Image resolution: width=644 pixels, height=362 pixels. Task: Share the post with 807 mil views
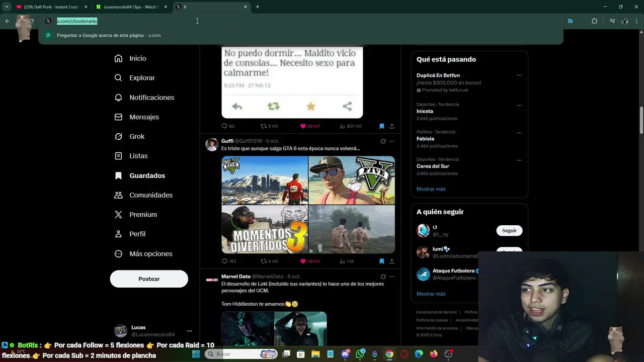(x=391, y=126)
